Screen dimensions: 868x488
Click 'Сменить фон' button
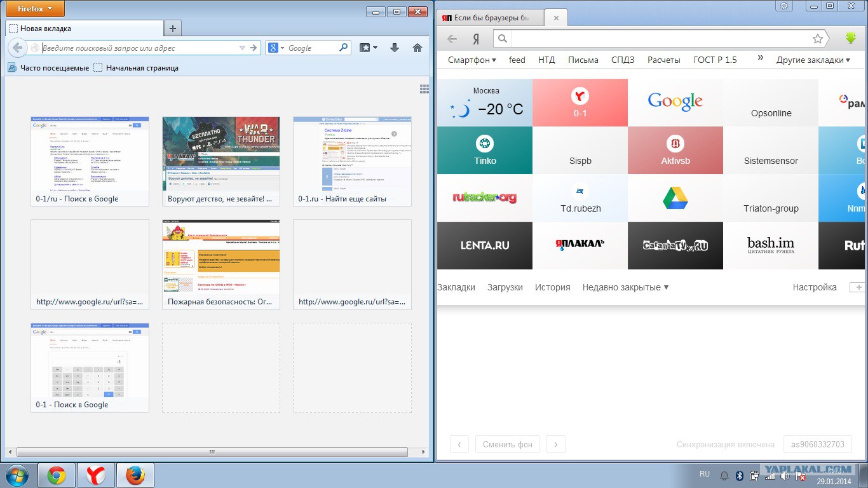pyautogui.click(x=508, y=444)
